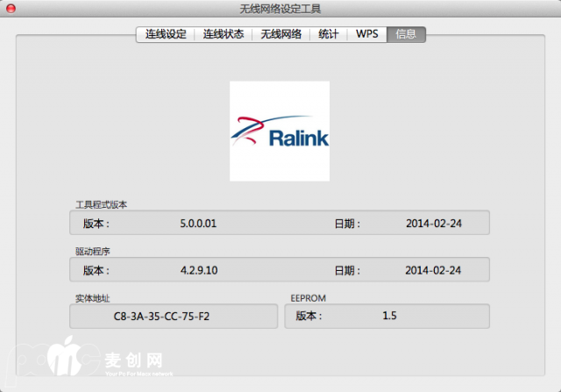Click the 实体地址 section label
The width and height of the screenshot is (561, 392).
tap(92, 298)
